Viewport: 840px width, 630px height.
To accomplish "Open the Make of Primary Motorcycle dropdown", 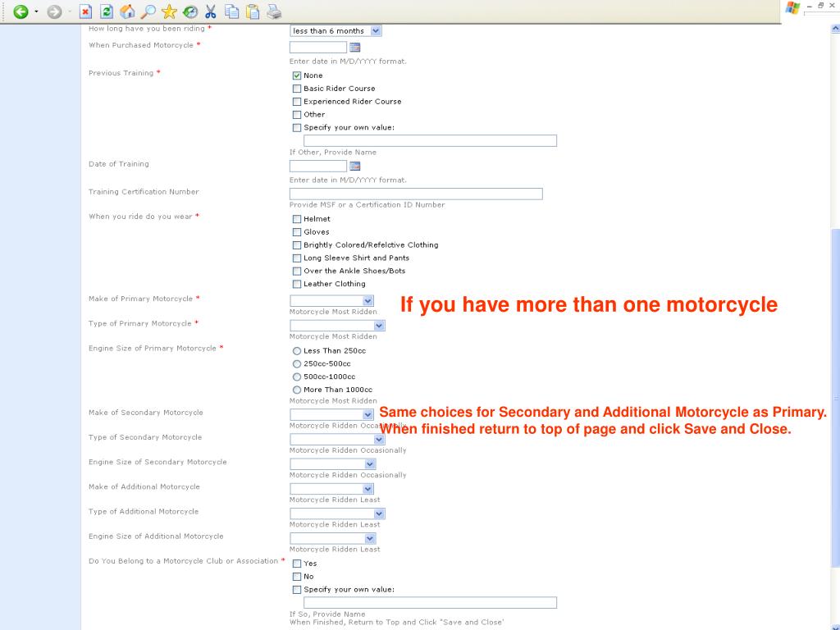I will 367,301.
